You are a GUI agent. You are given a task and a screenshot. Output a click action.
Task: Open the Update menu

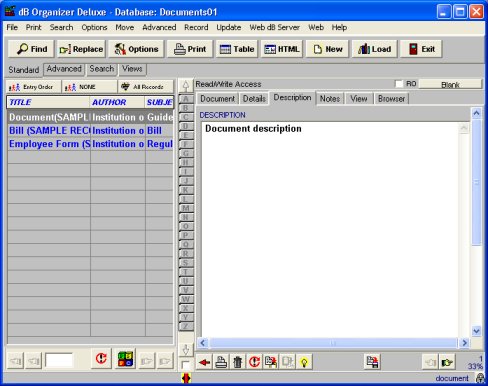tap(229, 27)
